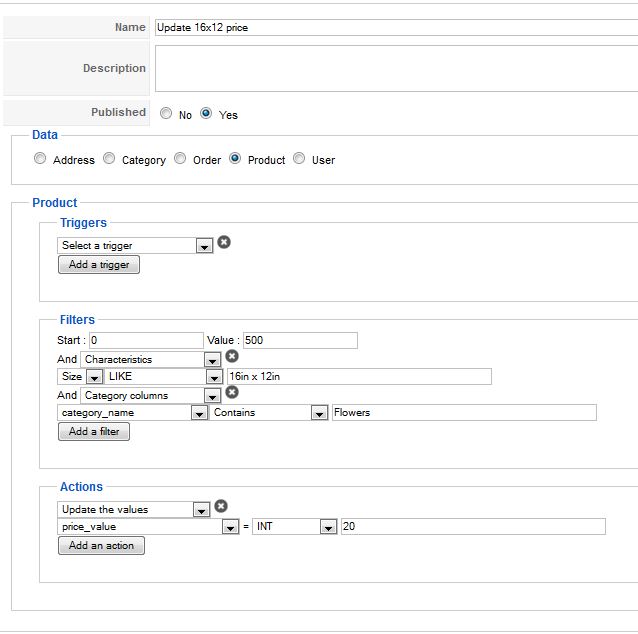This screenshot has height=634, width=638.
Task: Set Published to No
Action: coord(166,114)
